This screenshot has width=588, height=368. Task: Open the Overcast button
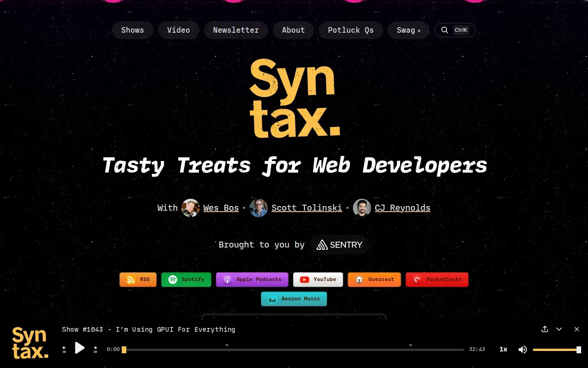pyautogui.click(x=374, y=280)
